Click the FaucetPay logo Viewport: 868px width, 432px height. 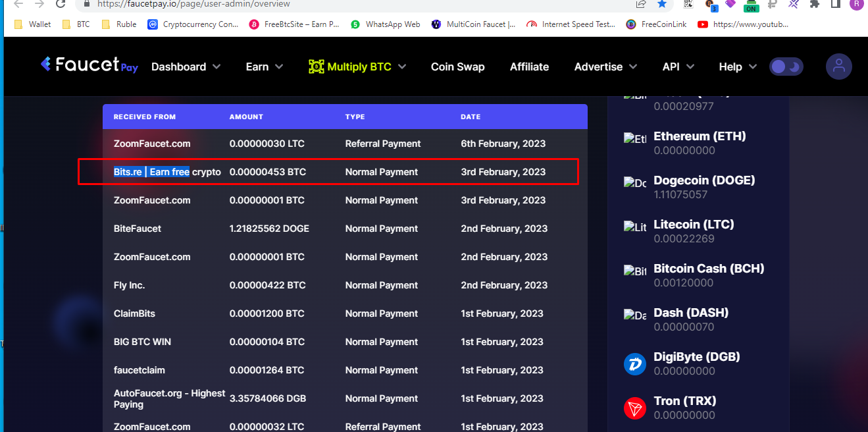(89, 65)
